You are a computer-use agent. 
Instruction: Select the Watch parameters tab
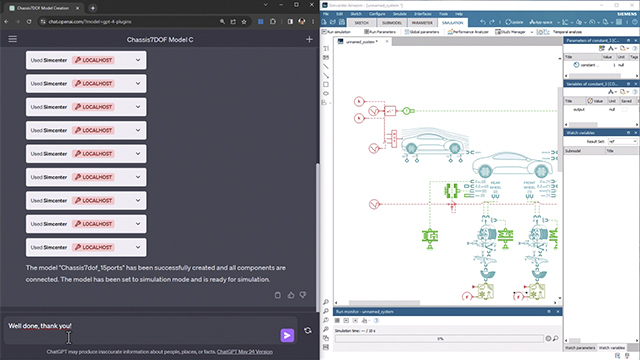(580, 348)
